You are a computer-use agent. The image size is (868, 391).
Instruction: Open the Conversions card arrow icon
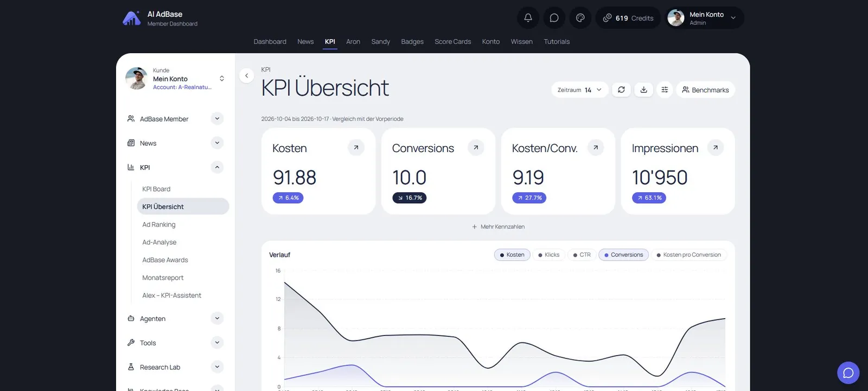tap(476, 147)
